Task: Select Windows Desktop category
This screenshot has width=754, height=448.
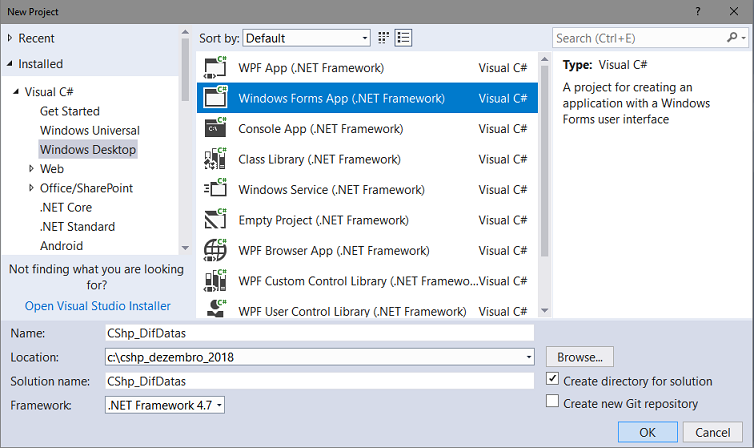Action: [x=88, y=149]
